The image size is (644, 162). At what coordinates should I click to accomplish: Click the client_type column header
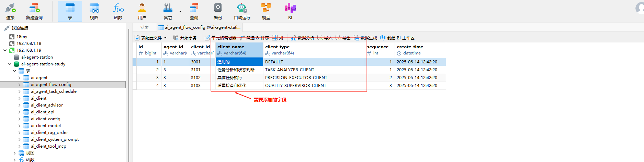point(277,47)
